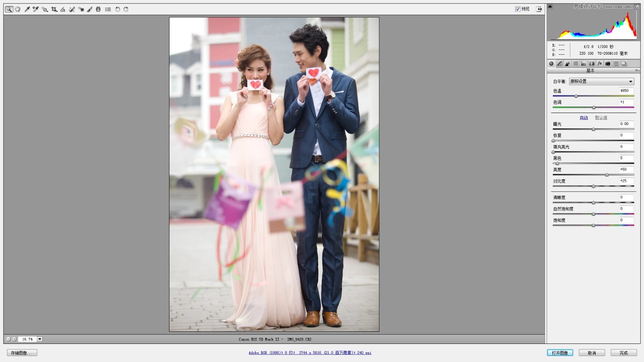Toggle the 预览 preview checkbox
This screenshot has width=644, height=362.
click(x=518, y=8)
